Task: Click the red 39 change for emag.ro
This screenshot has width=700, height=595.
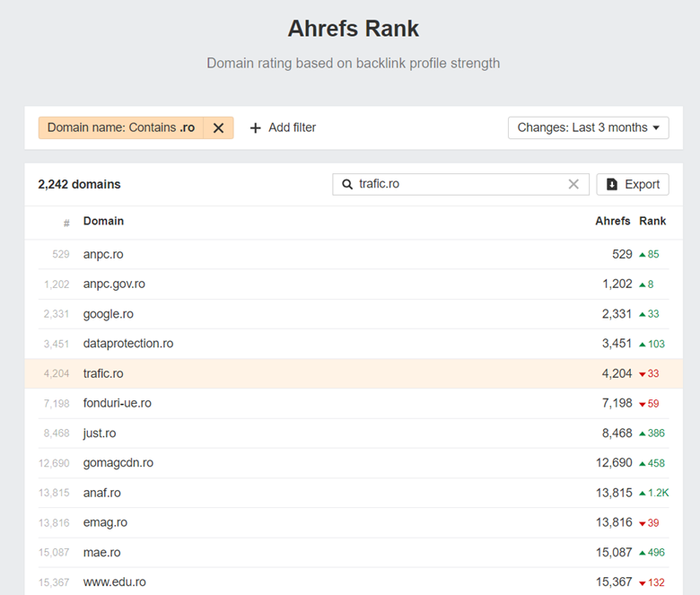Action: (649, 522)
